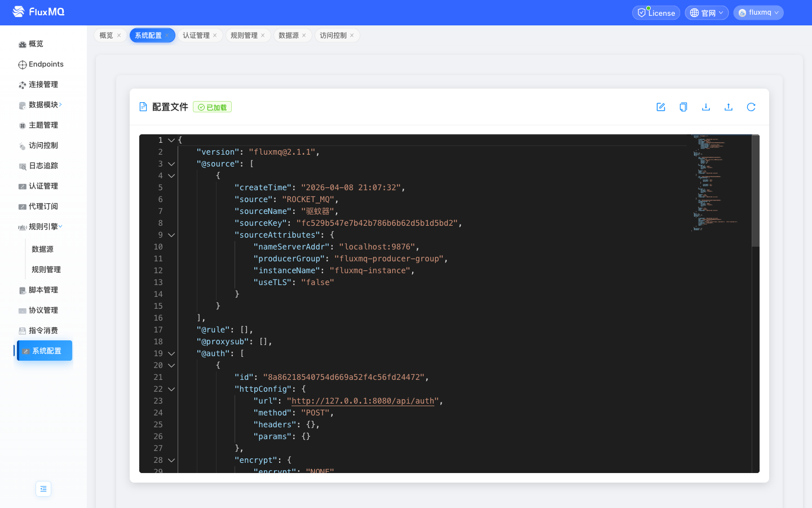Open 日志追踪 in the sidebar

[43, 166]
